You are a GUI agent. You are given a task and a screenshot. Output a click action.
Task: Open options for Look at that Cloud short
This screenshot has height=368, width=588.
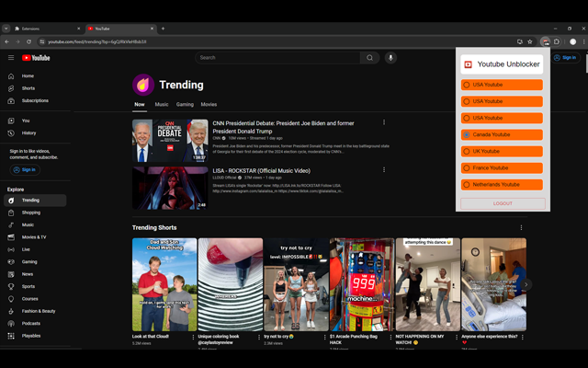point(193,338)
